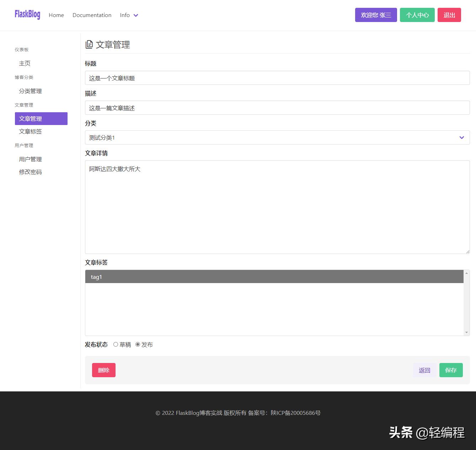476x450 pixels.
Task: Click the dropdown arrow of the 分类 selector
Action: 461,137
